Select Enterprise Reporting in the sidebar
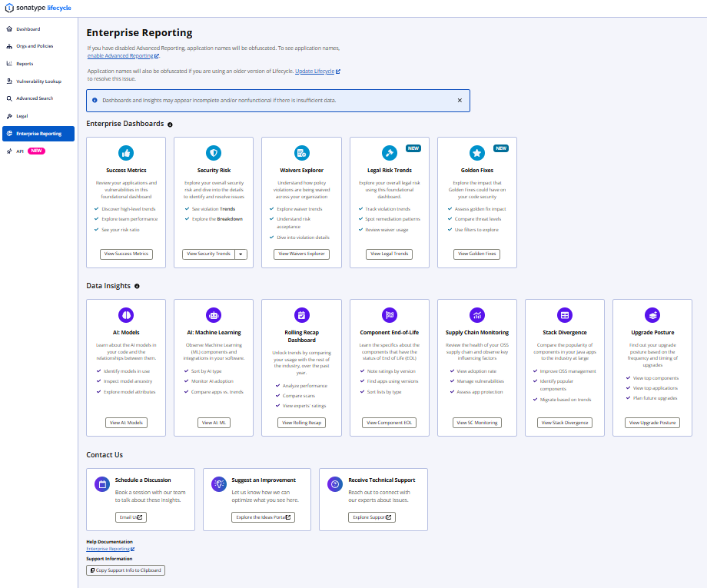Viewport: 707px width, 588px height. [x=38, y=134]
